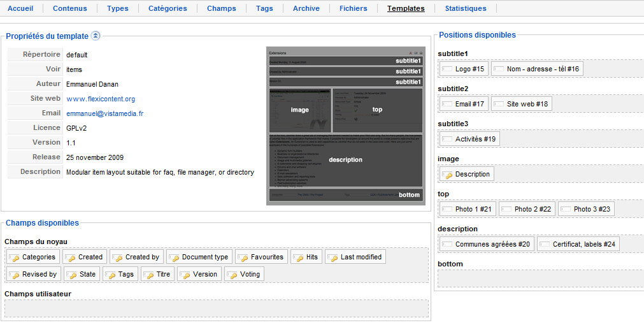Click the empty Champs utilisateur field area
The height and width of the screenshot is (325, 644).
coord(217,308)
